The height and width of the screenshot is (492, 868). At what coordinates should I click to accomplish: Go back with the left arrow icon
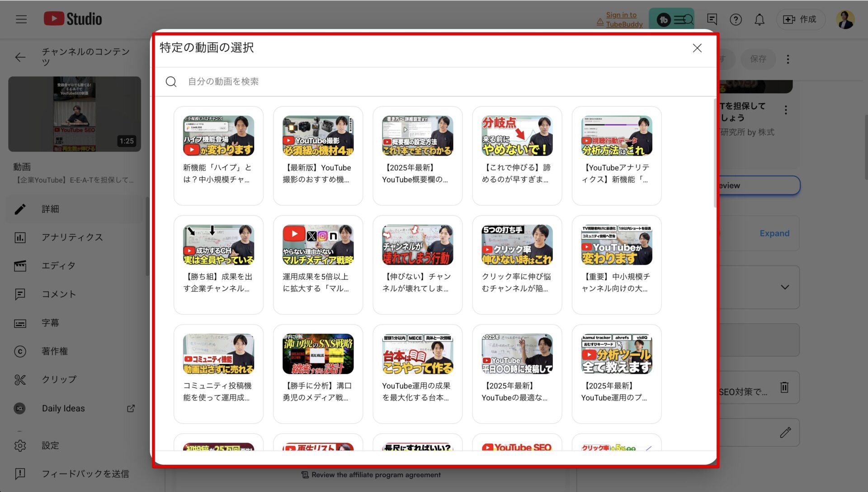(x=20, y=57)
